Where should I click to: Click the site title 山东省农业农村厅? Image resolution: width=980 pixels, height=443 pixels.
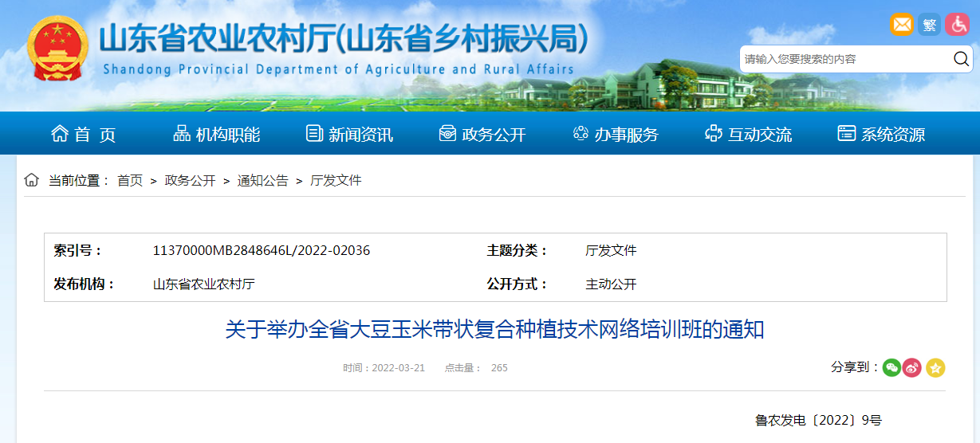pyautogui.click(x=344, y=39)
